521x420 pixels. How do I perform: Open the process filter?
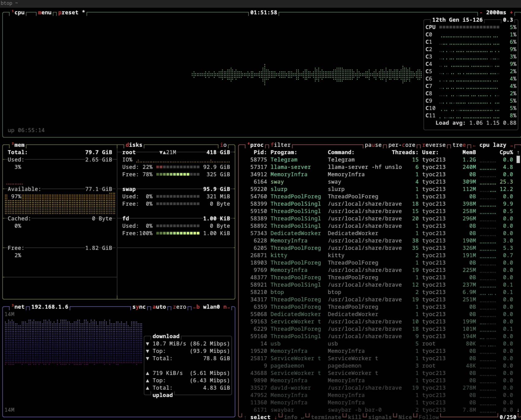[281, 145]
